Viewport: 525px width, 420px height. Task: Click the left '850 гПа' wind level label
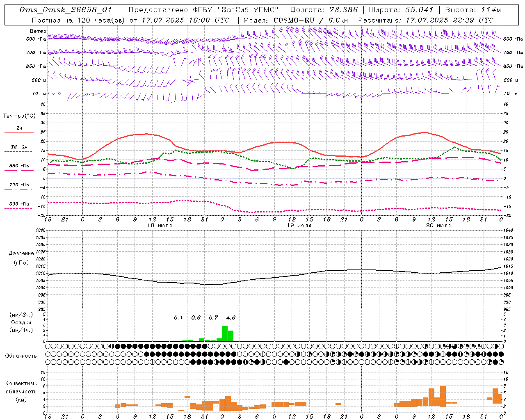pyautogui.click(x=36, y=66)
